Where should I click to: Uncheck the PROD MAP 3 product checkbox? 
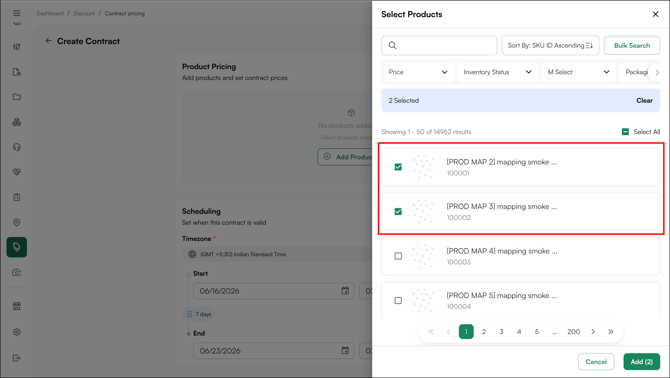pos(398,211)
